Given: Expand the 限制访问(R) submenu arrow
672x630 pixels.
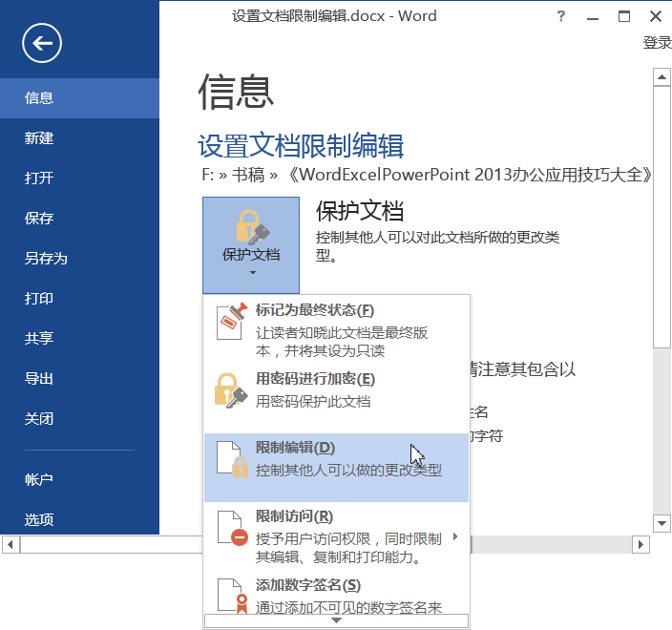Looking at the screenshot, I should [x=455, y=536].
